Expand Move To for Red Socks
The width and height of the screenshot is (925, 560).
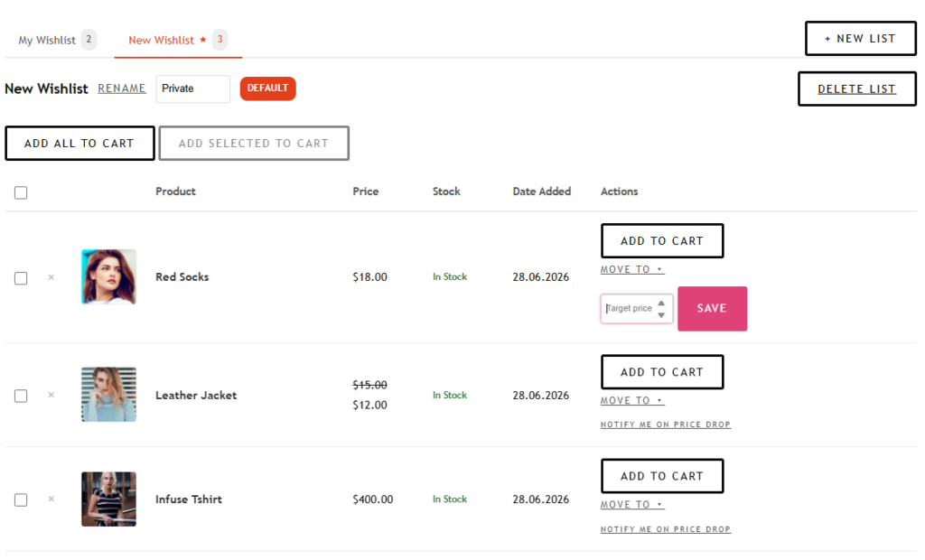[631, 270]
